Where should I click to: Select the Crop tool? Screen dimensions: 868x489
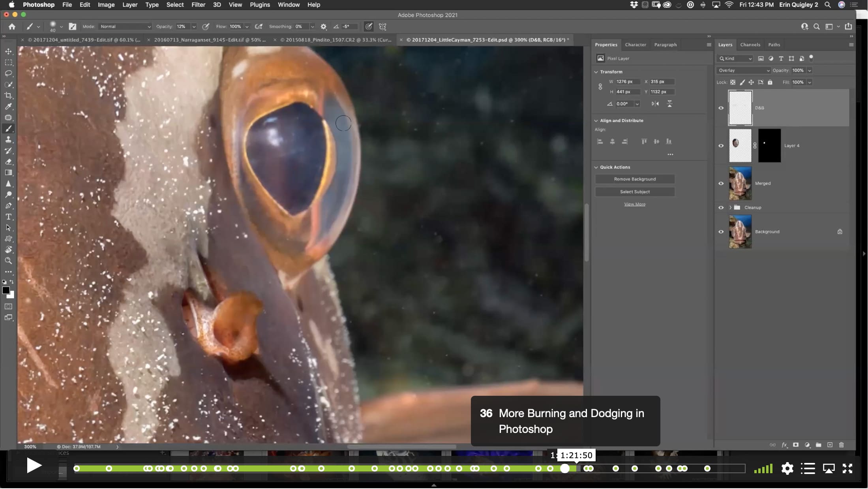pyautogui.click(x=8, y=96)
